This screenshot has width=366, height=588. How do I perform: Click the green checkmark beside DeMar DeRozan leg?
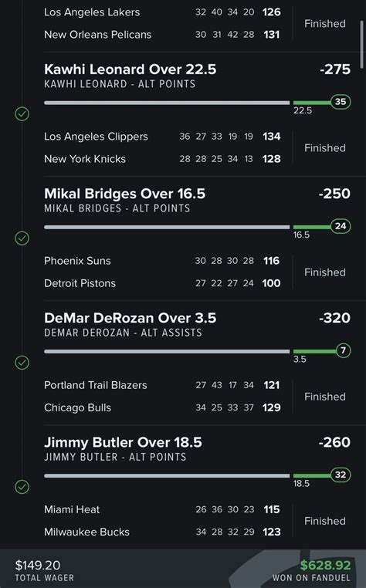22,363
